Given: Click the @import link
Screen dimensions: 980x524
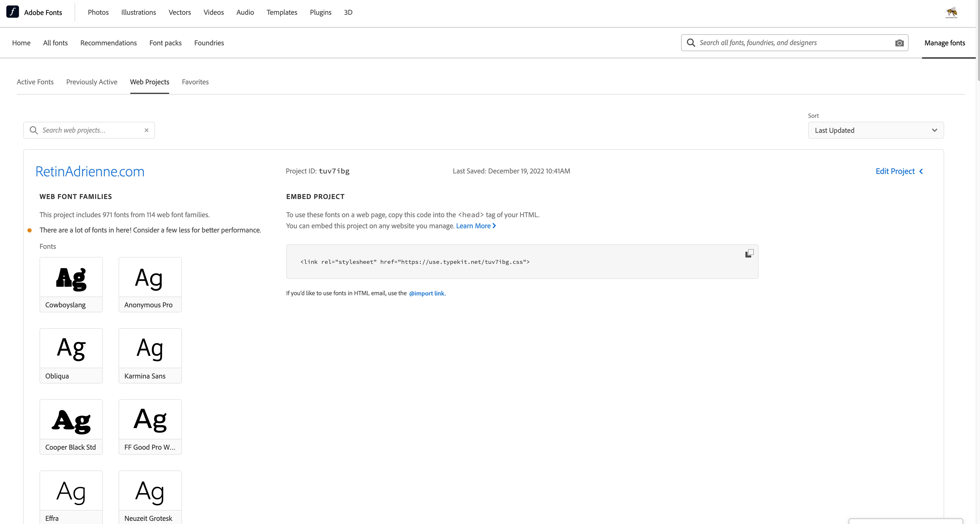Looking at the screenshot, I should pyautogui.click(x=426, y=293).
